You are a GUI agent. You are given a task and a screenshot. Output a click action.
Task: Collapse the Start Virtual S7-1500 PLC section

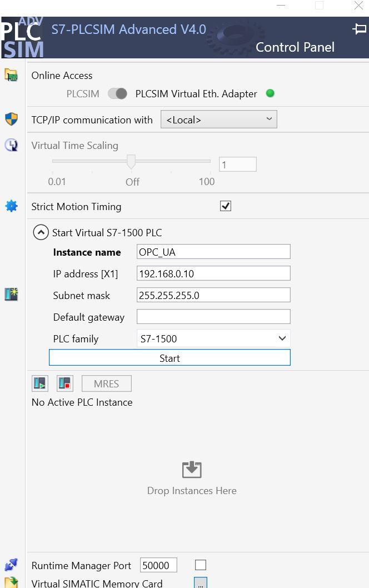tap(41, 232)
